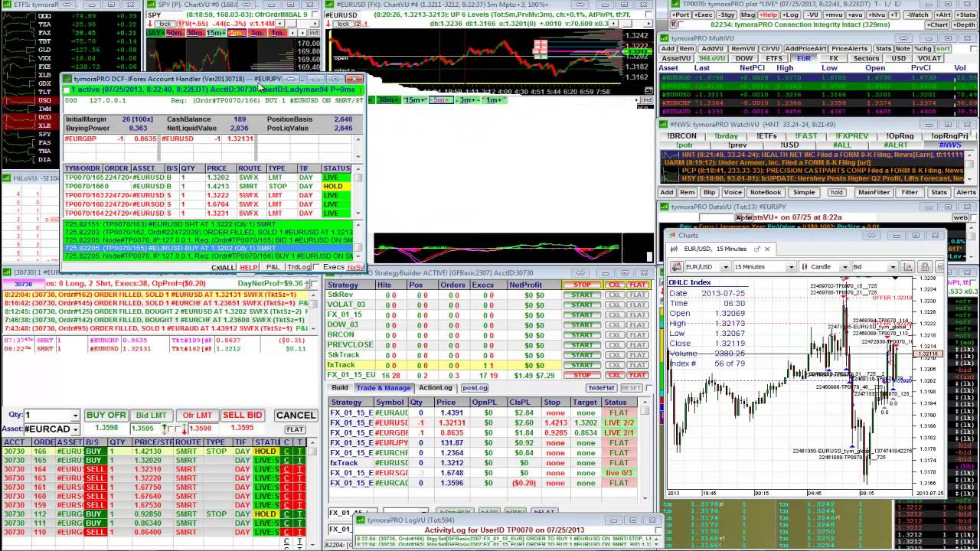Click the DayNetProf spinner arrows
Viewport: 980px width, 551px height.
pyautogui.click(x=309, y=283)
